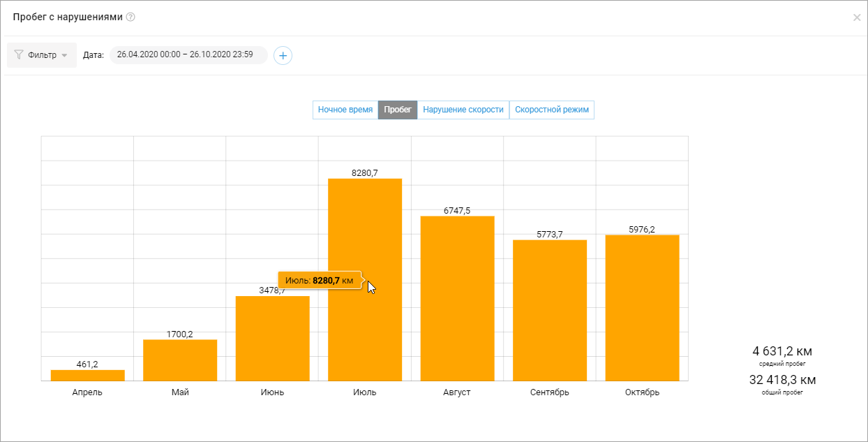Select the Сентябрь bar
This screenshot has height=442, width=868.
coord(550,310)
